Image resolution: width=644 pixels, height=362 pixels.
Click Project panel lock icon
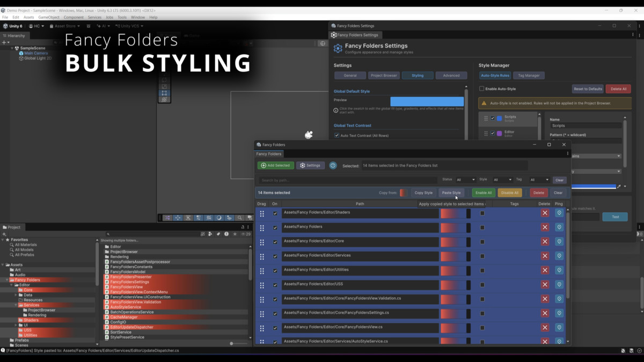click(243, 227)
